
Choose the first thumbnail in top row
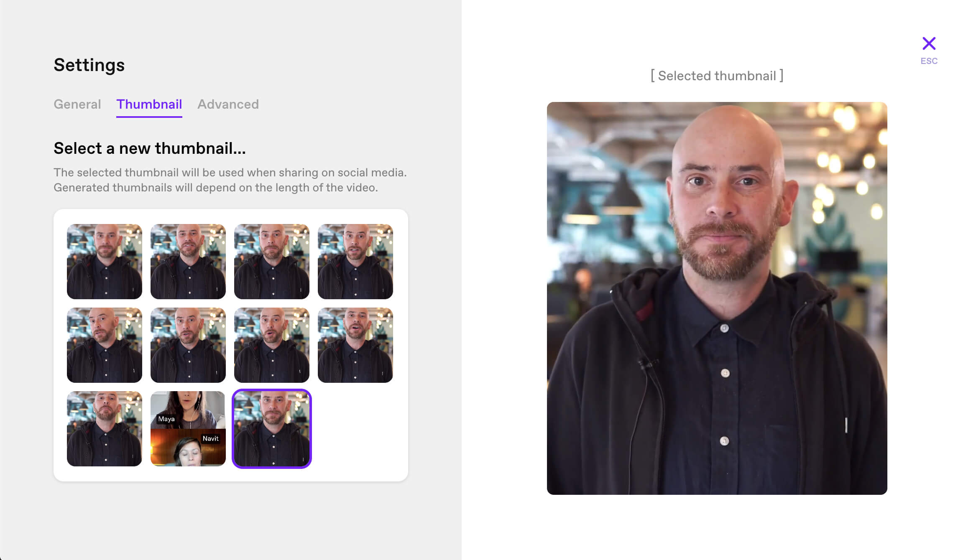pyautogui.click(x=105, y=262)
